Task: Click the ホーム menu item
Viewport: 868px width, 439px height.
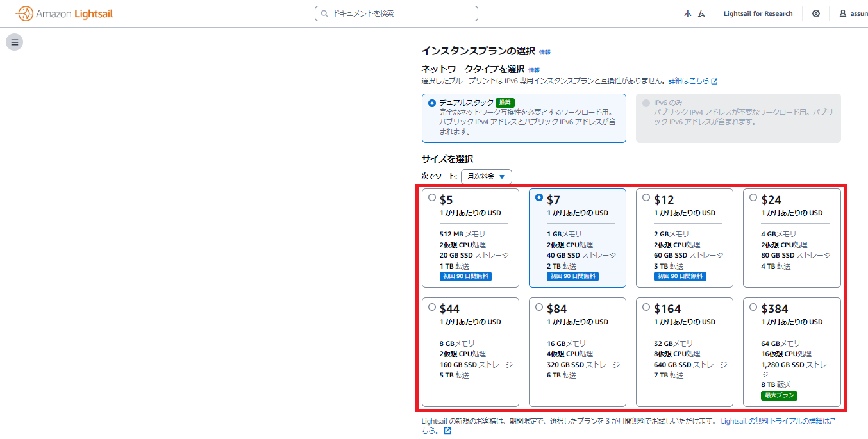Action: point(694,13)
